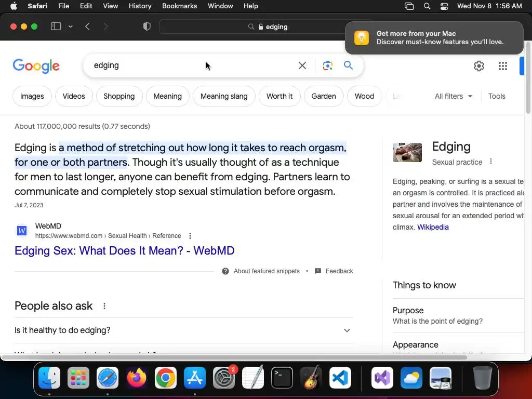Image resolution: width=532 pixels, height=399 pixels.
Task: Open Control Center in the menu bar
Action: [x=444, y=6]
